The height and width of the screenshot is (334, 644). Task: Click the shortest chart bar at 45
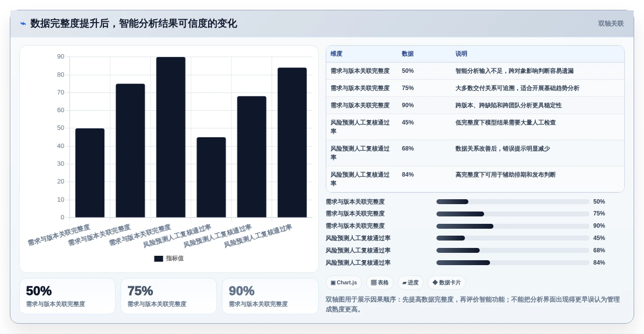(211, 177)
